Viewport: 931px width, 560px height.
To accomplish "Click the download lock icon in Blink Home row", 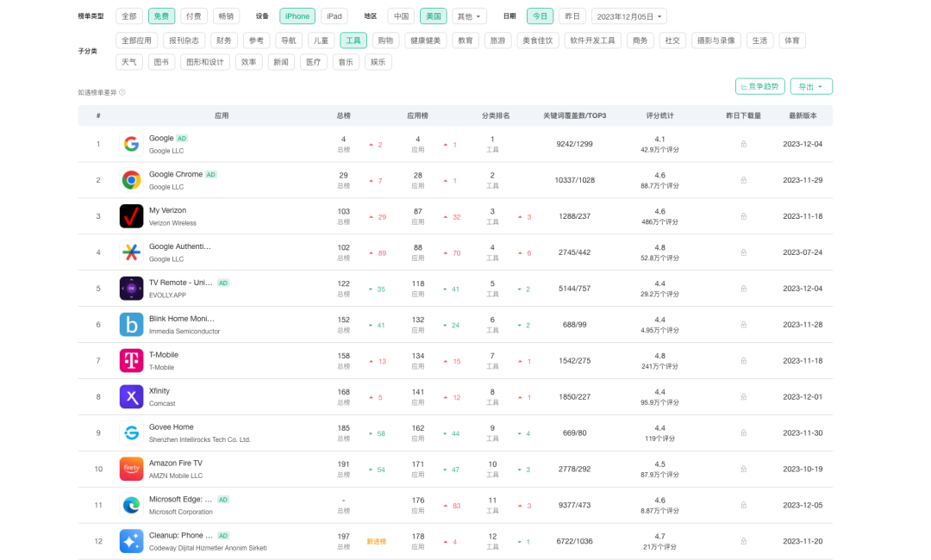I will pos(743,325).
